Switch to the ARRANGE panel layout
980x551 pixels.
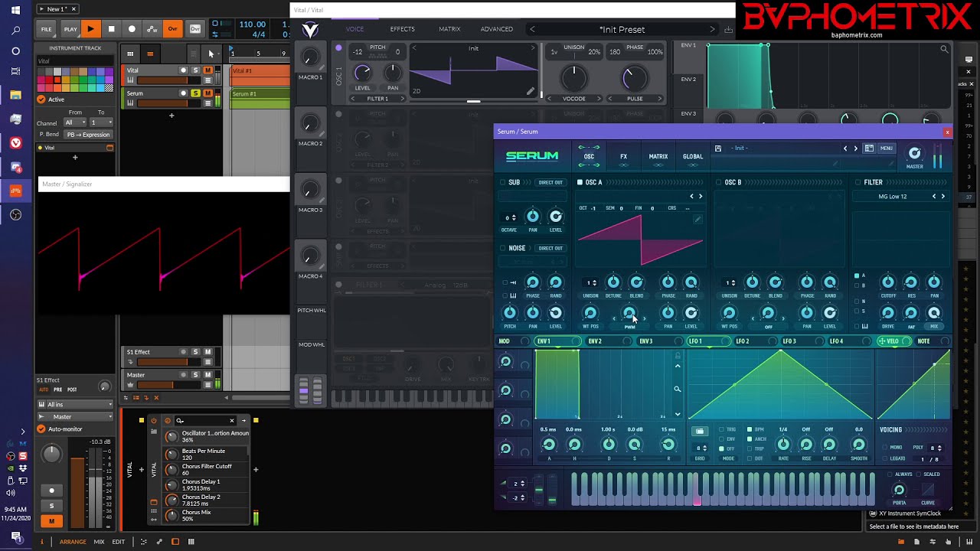(x=73, y=542)
